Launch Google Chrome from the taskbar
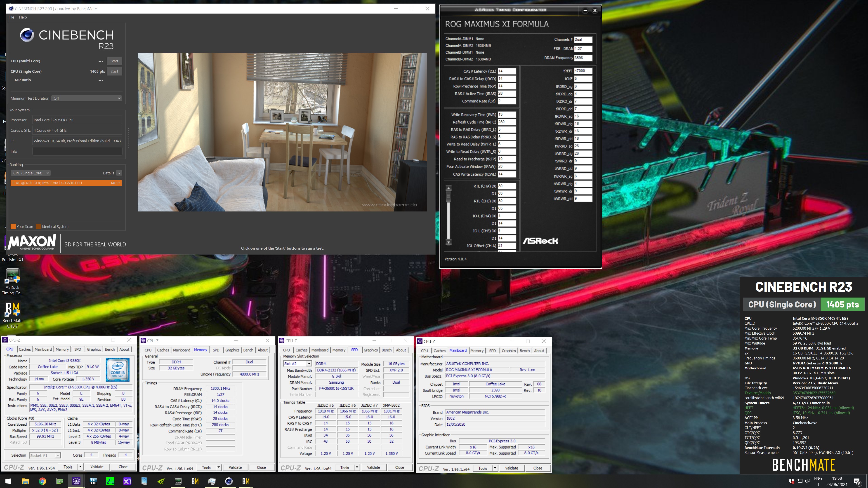 (x=42, y=481)
